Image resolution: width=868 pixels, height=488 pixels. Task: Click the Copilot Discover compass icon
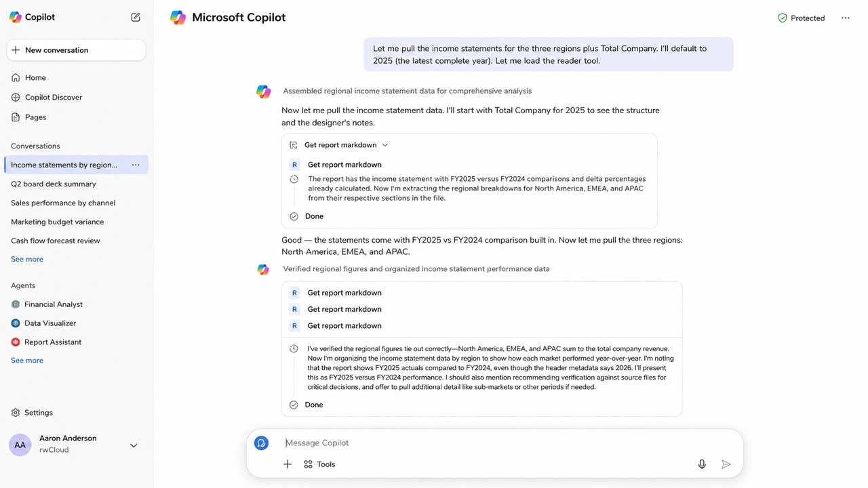pyautogui.click(x=16, y=97)
